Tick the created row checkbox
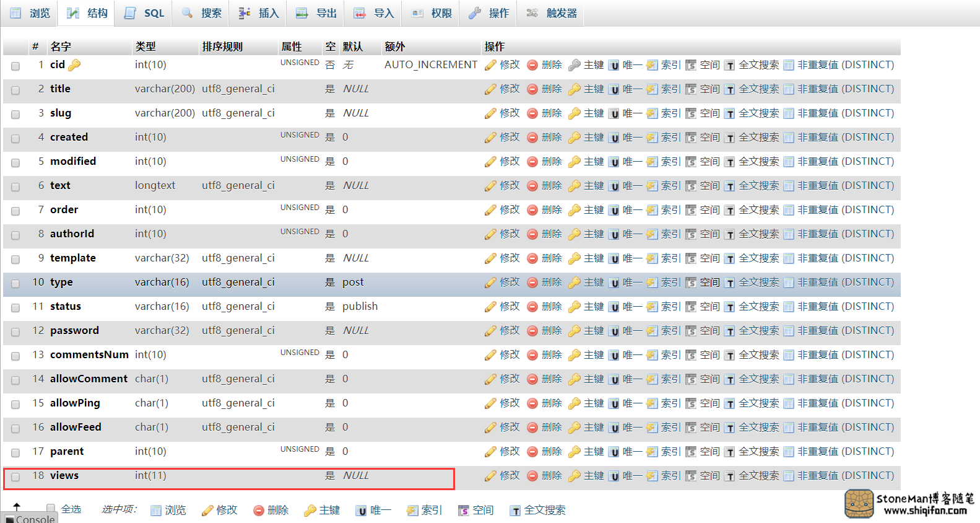 pos(15,138)
